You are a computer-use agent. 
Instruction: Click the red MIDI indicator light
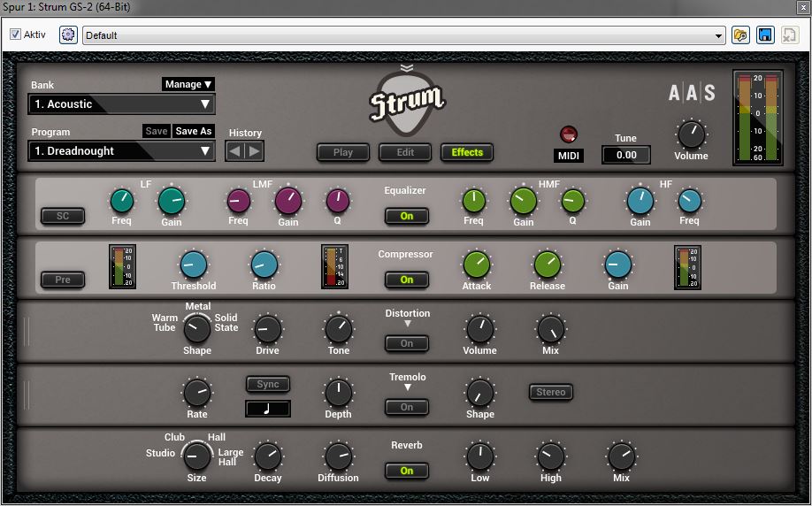coord(569,134)
